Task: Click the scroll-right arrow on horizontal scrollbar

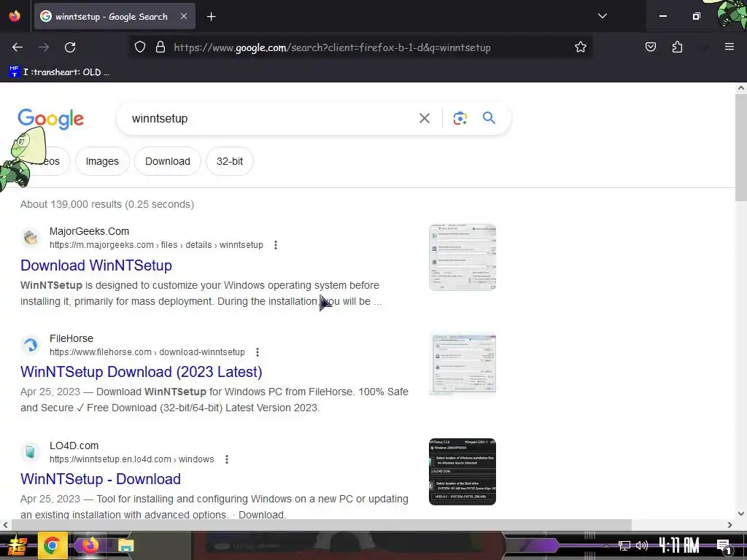Action: pyautogui.click(x=729, y=525)
